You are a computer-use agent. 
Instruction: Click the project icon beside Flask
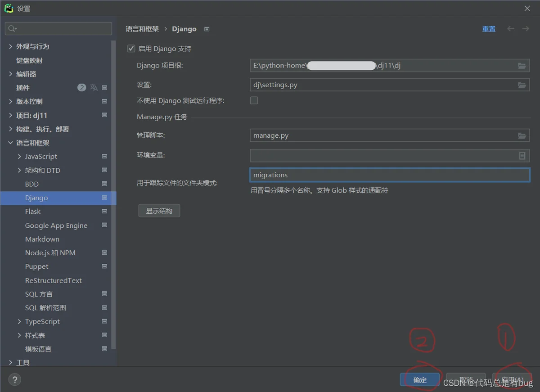(x=104, y=212)
